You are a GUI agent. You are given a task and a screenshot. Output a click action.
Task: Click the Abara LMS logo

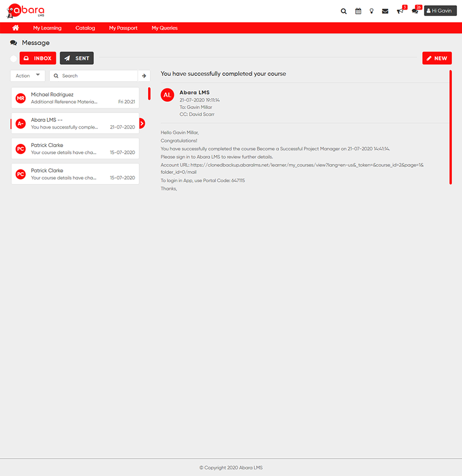coord(26,11)
